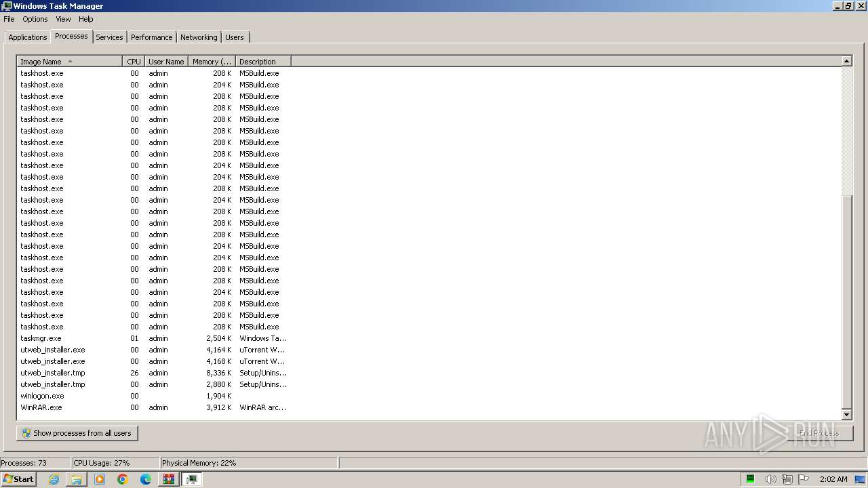Switch to the Applications tab

pos(28,37)
